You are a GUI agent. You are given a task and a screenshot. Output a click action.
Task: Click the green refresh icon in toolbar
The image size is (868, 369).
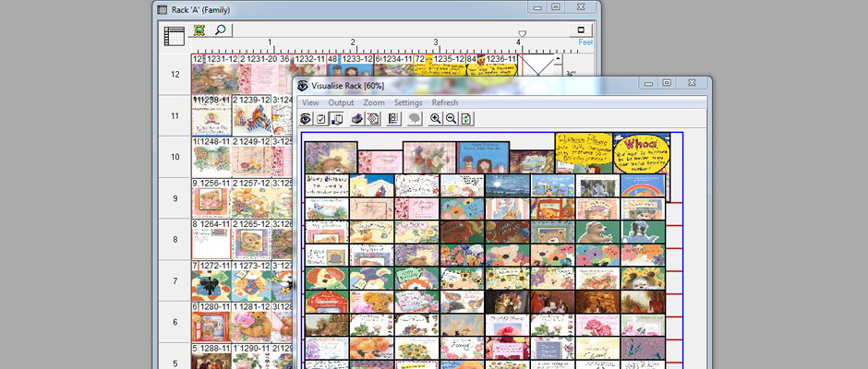pos(467,119)
